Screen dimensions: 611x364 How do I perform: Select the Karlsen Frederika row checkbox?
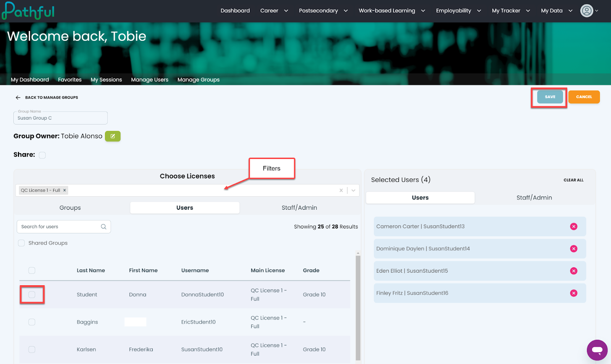pyautogui.click(x=32, y=349)
